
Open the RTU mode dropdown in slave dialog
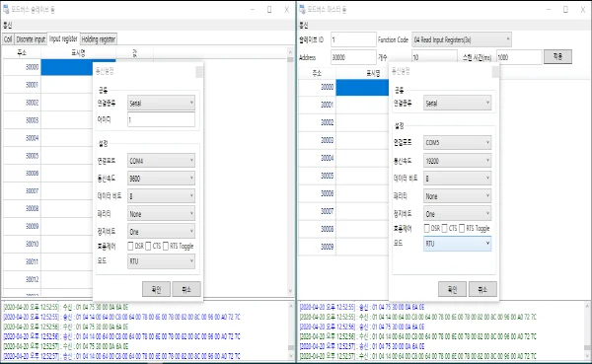(x=161, y=261)
